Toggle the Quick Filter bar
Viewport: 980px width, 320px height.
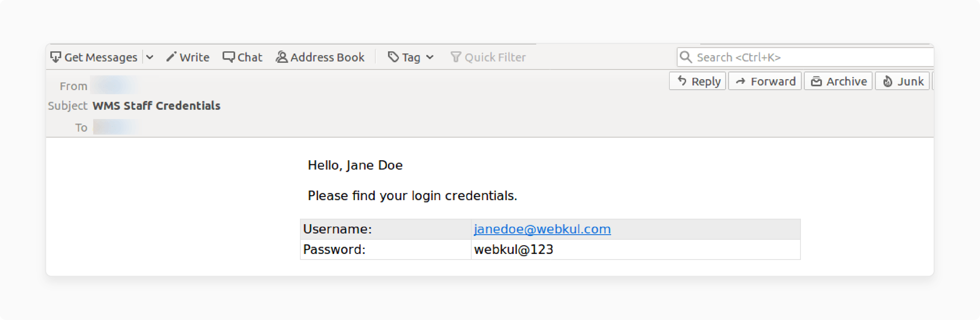488,57
